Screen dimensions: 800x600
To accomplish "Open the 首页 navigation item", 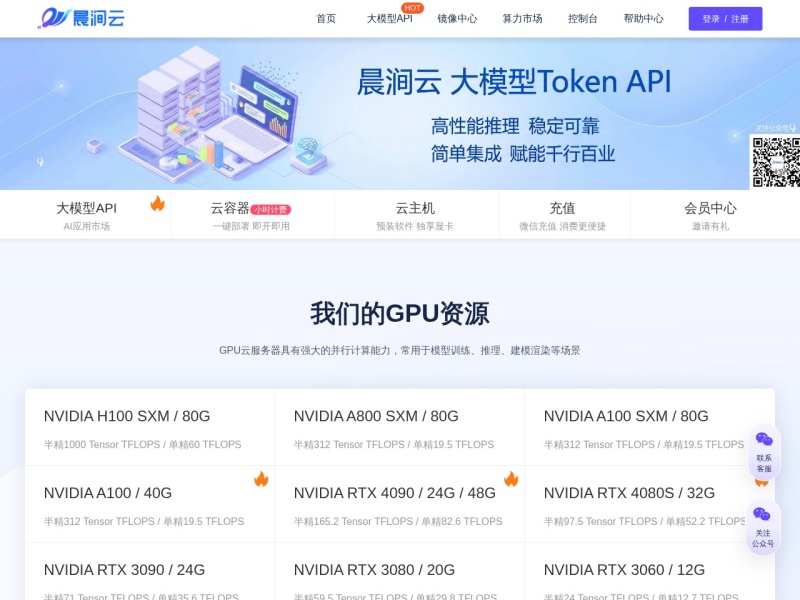I will [x=326, y=19].
